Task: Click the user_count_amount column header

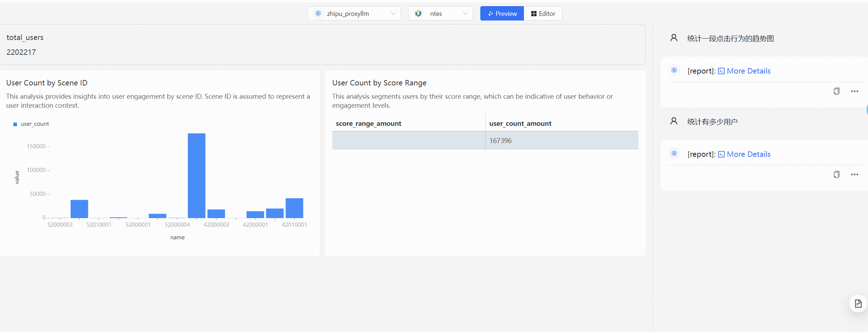Action: point(520,123)
